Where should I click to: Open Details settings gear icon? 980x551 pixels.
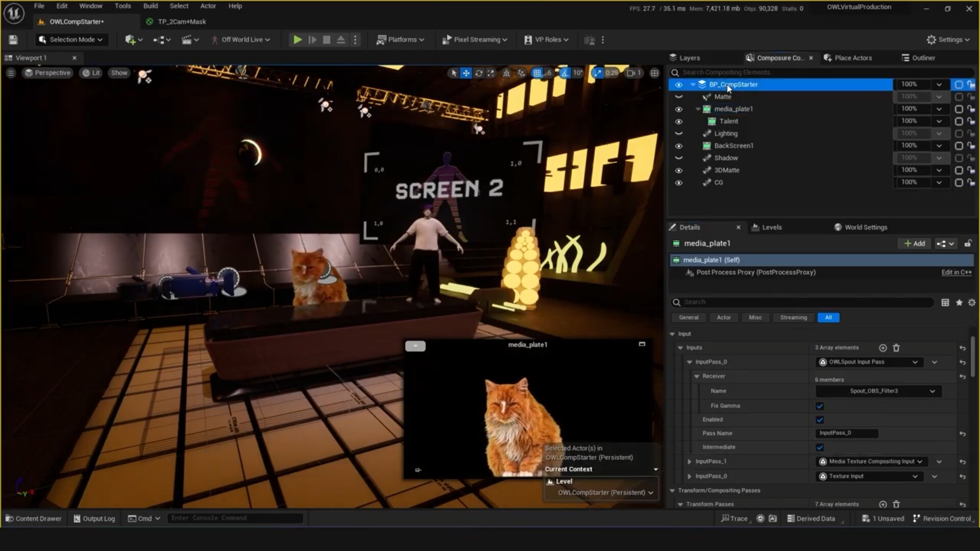tap(972, 303)
